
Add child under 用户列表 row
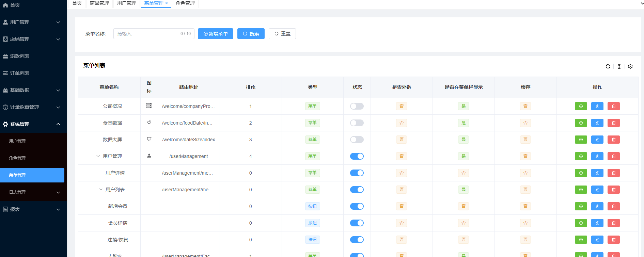pos(581,190)
